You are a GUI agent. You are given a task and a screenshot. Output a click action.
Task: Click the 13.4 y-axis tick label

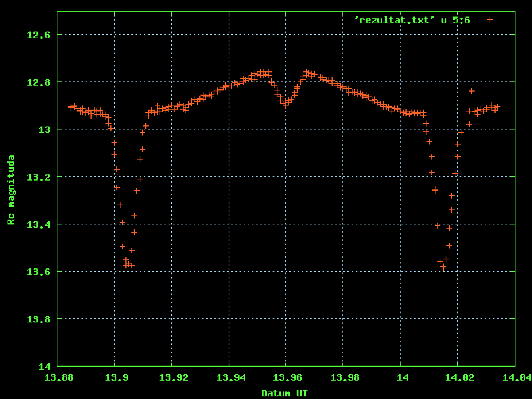coord(39,224)
